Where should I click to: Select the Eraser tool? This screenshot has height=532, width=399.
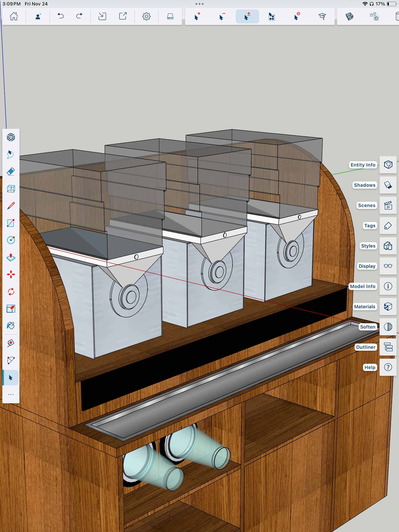11,171
